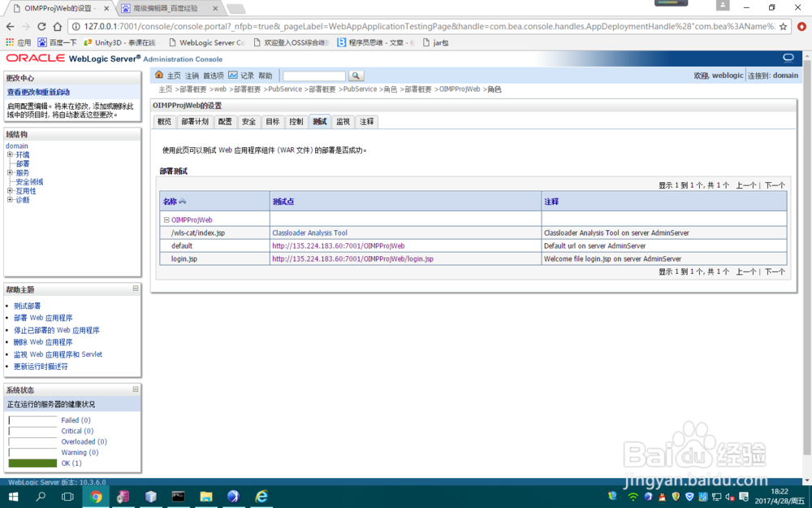Image resolution: width=812 pixels, height=508 pixels.
Task: Click the domain root link
Action: [16, 145]
